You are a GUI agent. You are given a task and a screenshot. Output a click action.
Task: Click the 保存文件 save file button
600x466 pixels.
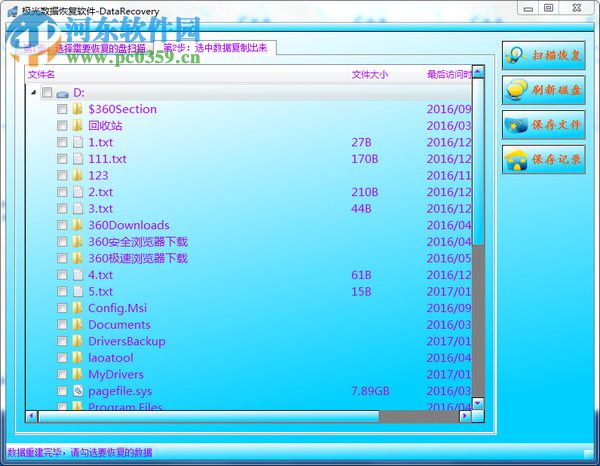544,125
